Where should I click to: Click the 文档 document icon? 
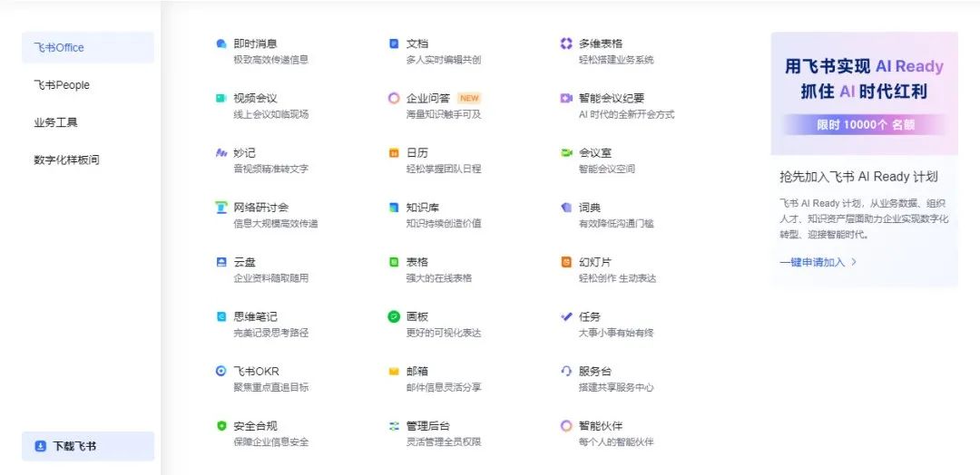tap(394, 44)
